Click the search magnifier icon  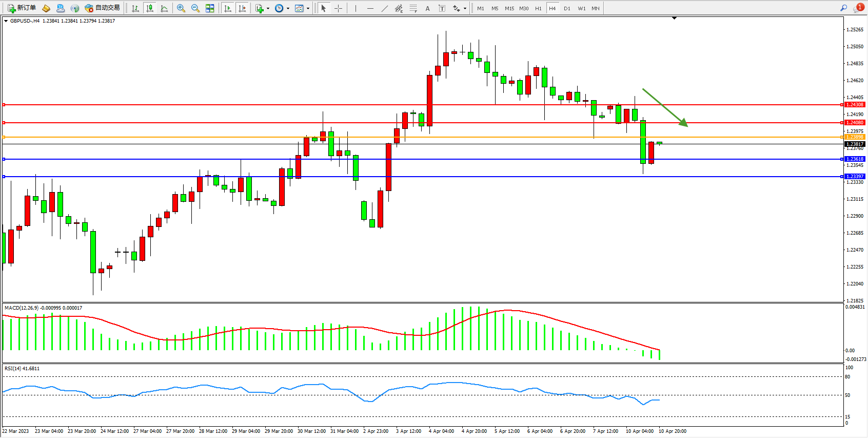(843, 8)
